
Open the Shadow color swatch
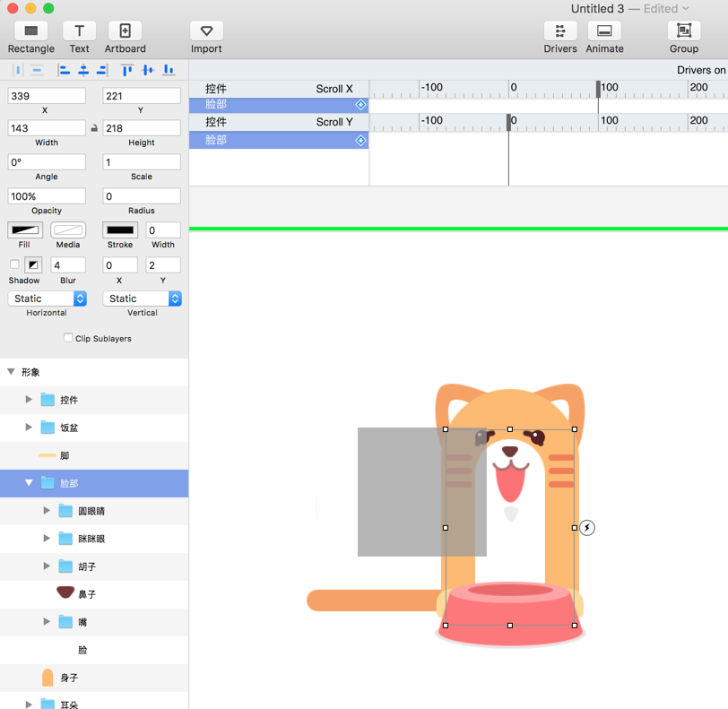pos(33,264)
